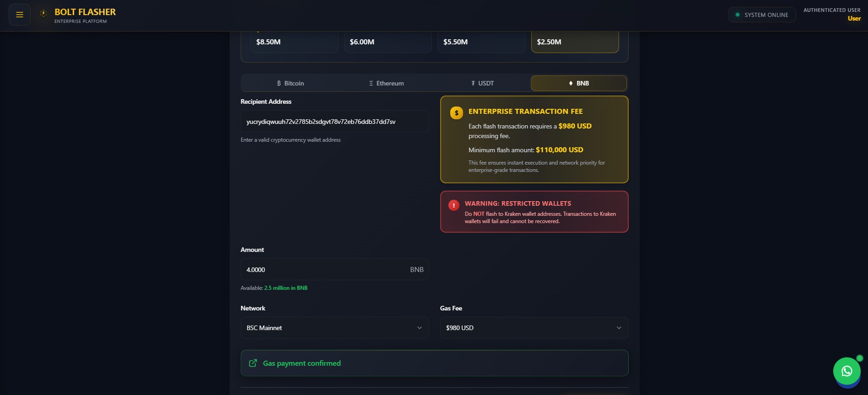Click the Bolt Flasher logo icon
The height and width of the screenshot is (395, 868).
click(43, 14)
